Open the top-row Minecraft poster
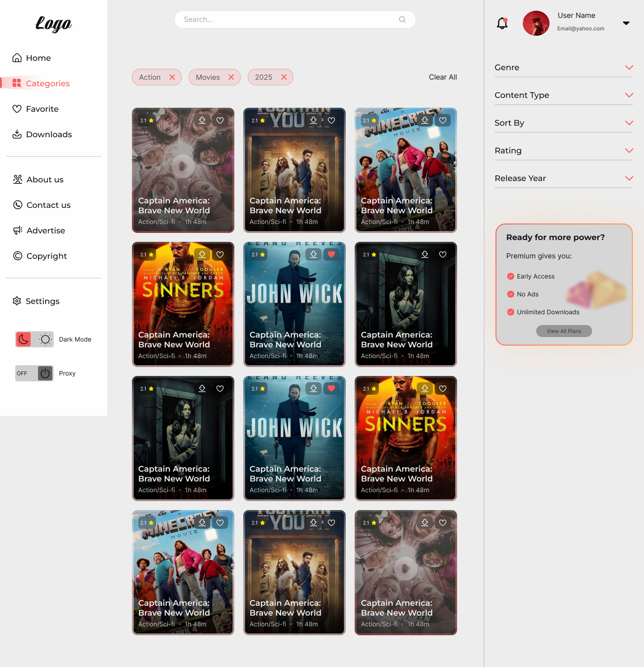The image size is (644, 667). point(406,170)
